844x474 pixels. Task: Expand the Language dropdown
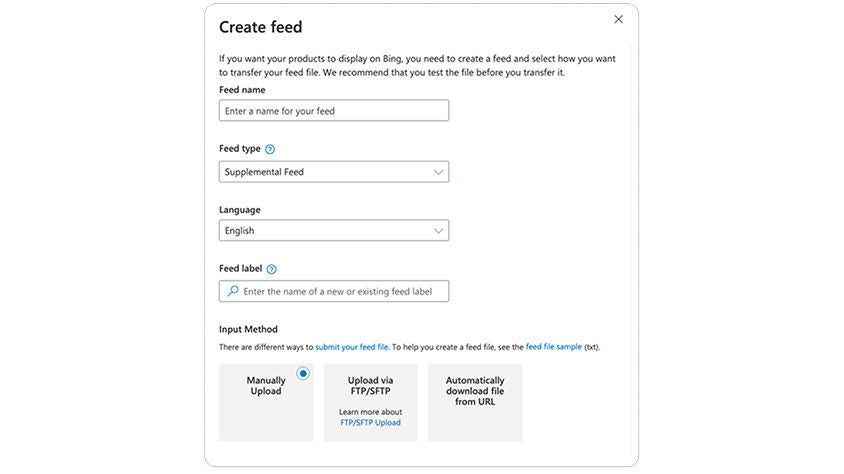tap(333, 231)
